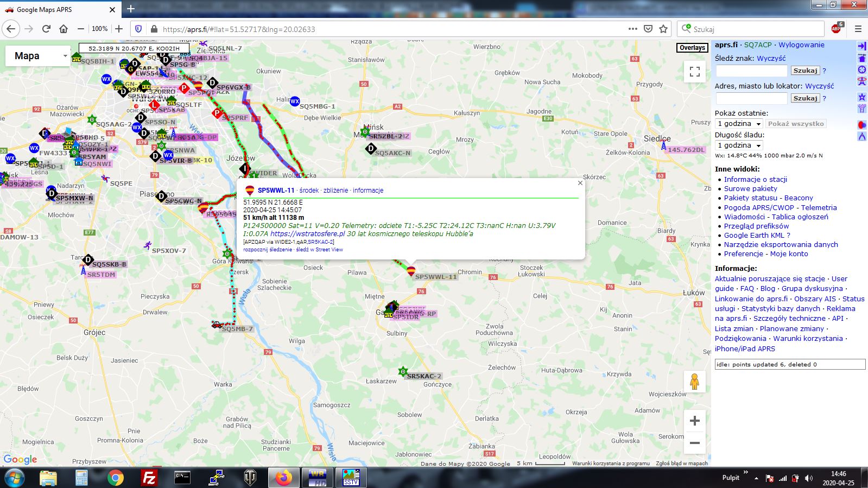Click the crosshair location icon in sidebar
The image size is (868, 488).
pyautogui.click(x=861, y=69)
